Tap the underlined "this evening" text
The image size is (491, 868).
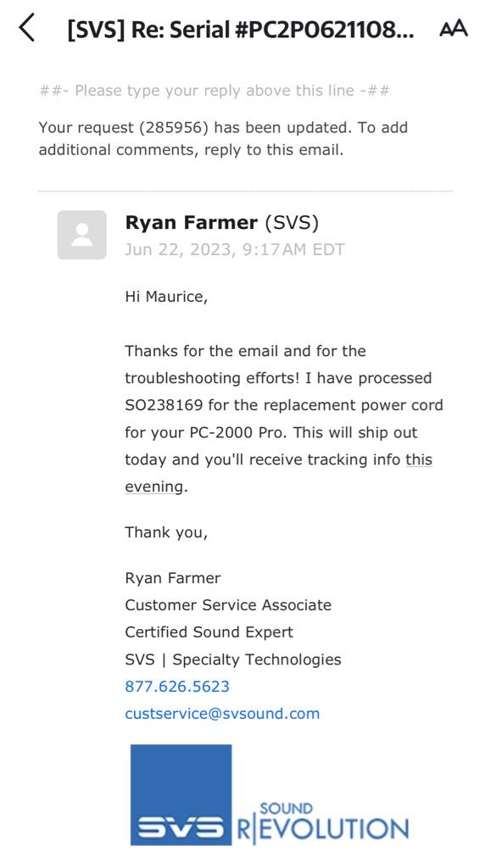278,473
